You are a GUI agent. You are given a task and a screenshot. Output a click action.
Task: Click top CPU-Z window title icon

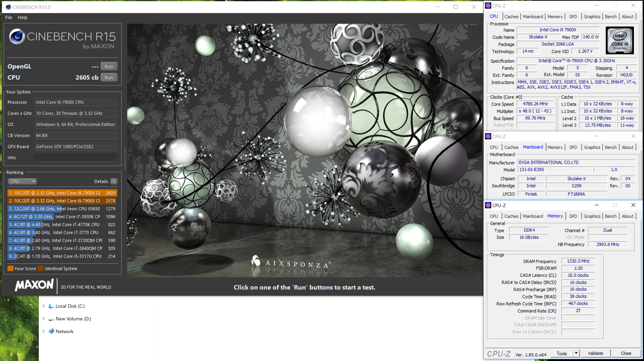[x=488, y=6]
